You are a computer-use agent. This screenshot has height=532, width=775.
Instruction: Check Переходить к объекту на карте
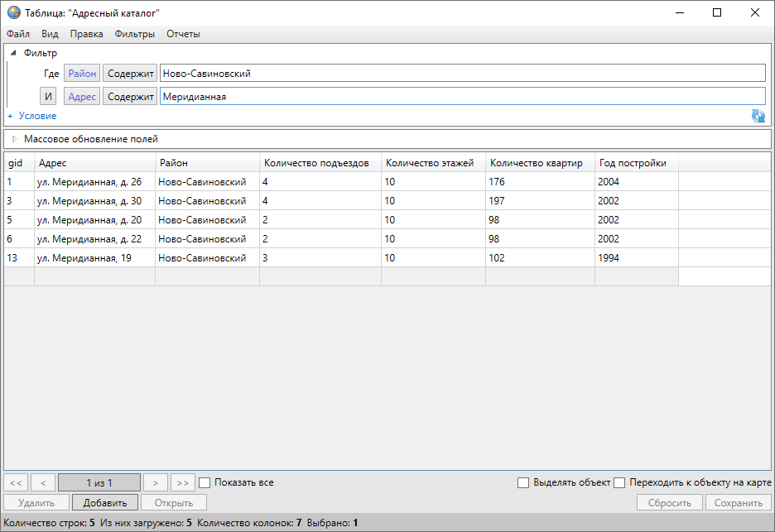(x=619, y=482)
